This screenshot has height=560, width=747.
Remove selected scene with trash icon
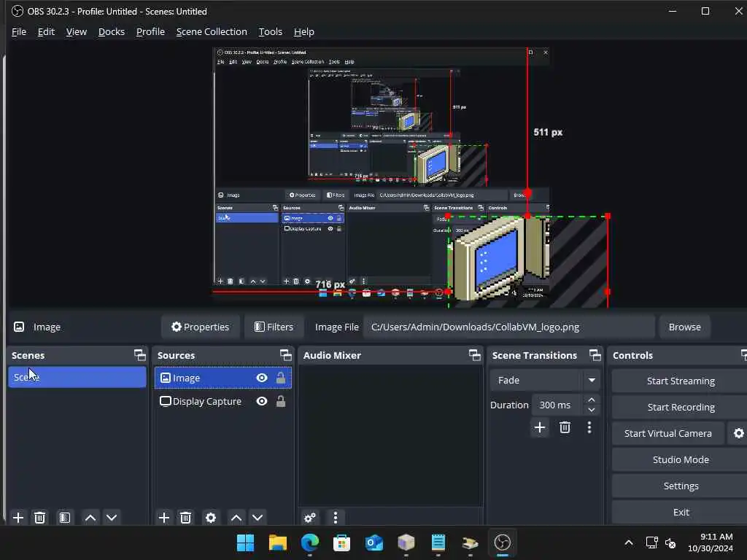(40, 518)
